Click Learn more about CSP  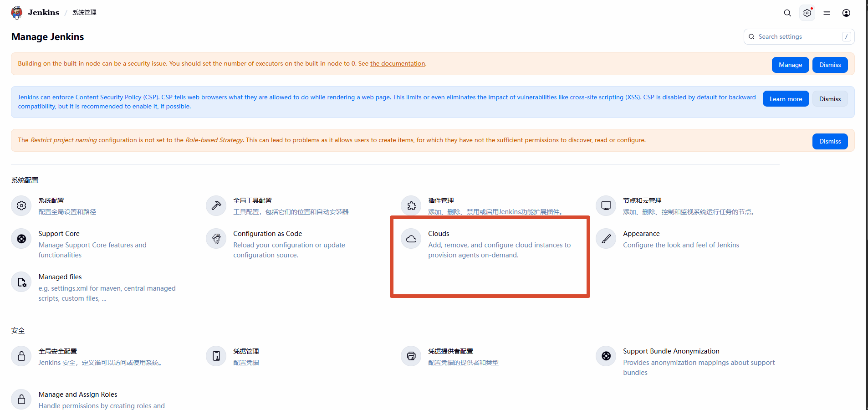pos(786,99)
